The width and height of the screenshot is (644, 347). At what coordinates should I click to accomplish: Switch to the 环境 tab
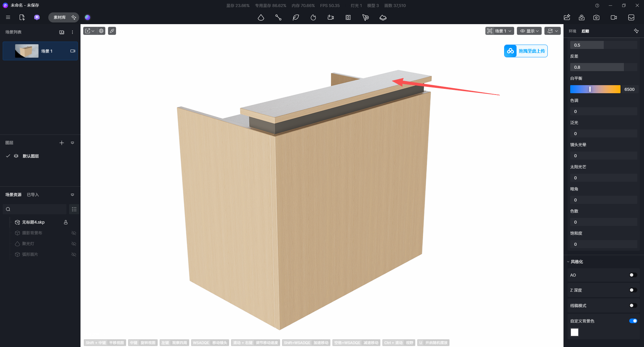(x=572, y=31)
